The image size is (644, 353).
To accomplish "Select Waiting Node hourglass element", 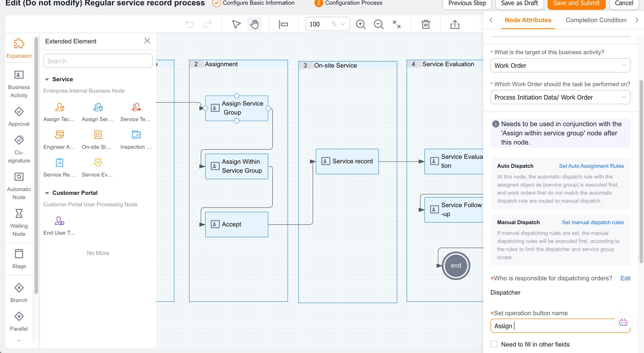I will [19, 223].
